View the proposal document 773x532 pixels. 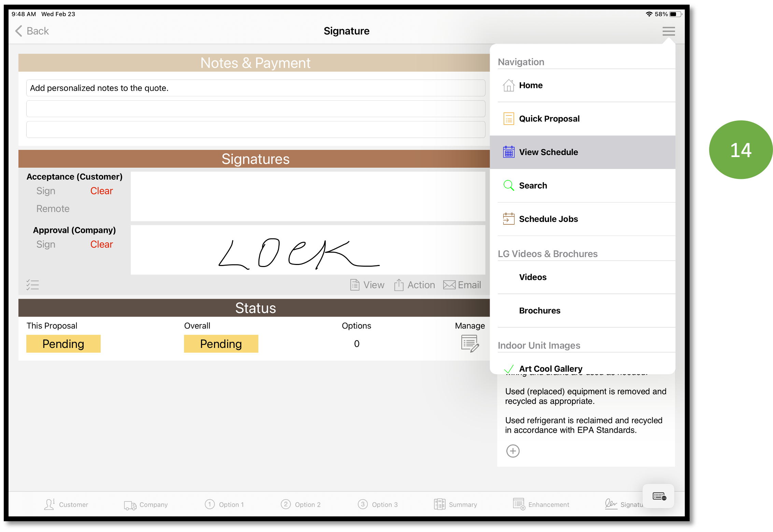(x=367, y=285)
